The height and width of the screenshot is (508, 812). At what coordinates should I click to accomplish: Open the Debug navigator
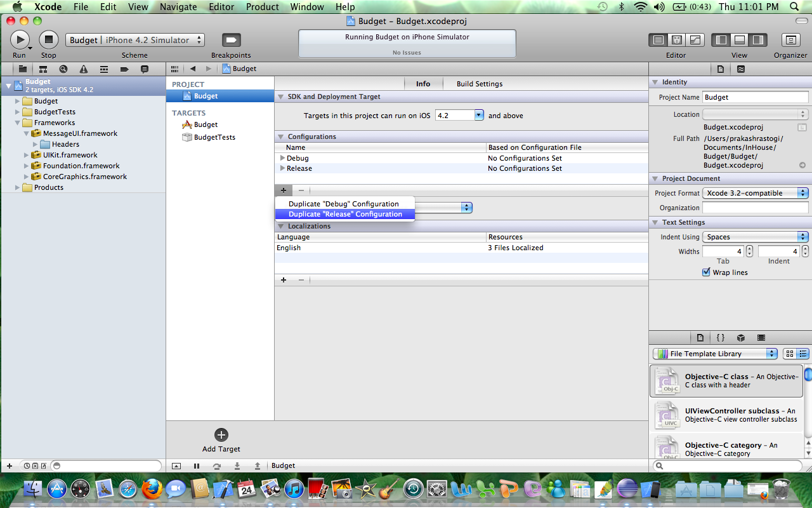[103, 69]
